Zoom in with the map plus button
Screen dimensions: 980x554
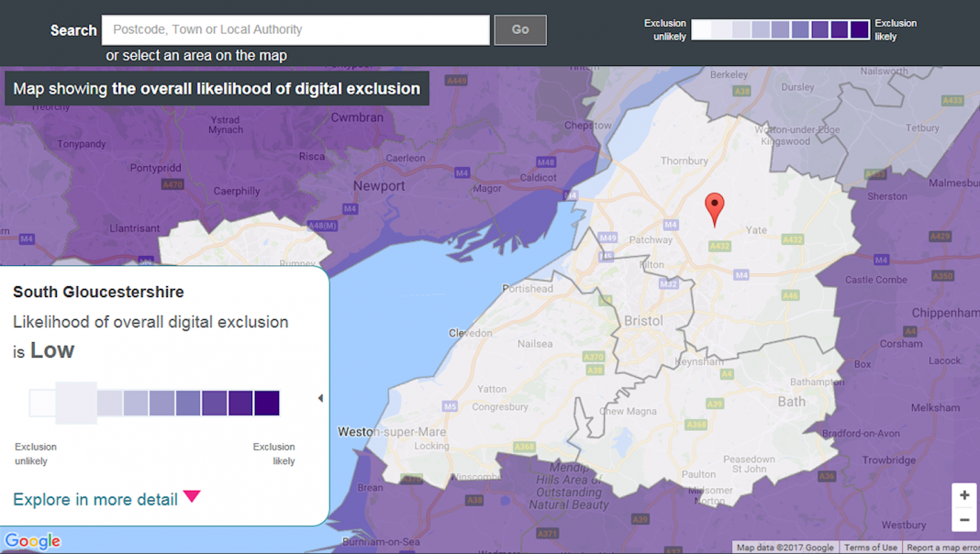tap(964, 494)
